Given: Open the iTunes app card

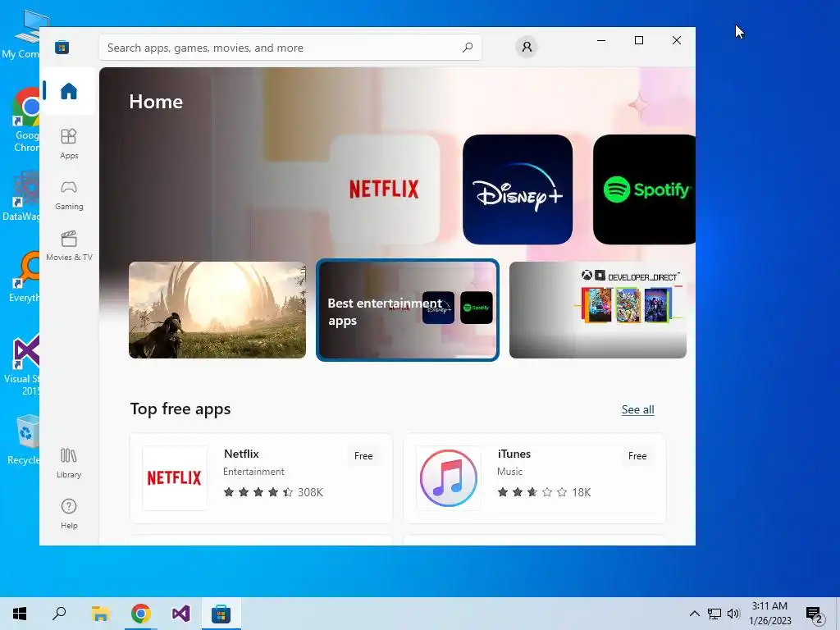Looking at the screenshot, I should click(x=535, y=478).
